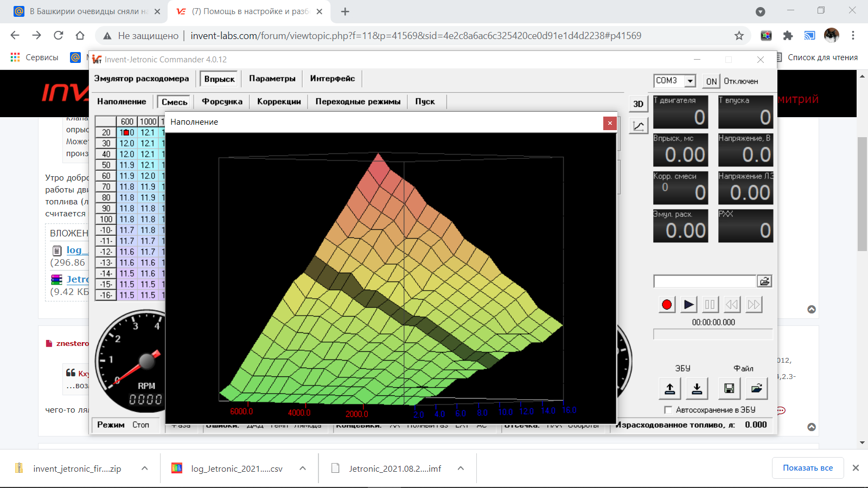This screenshot has width=868, height=488.
Task: Expand the COM3 port dropdown
Action: 690,81
